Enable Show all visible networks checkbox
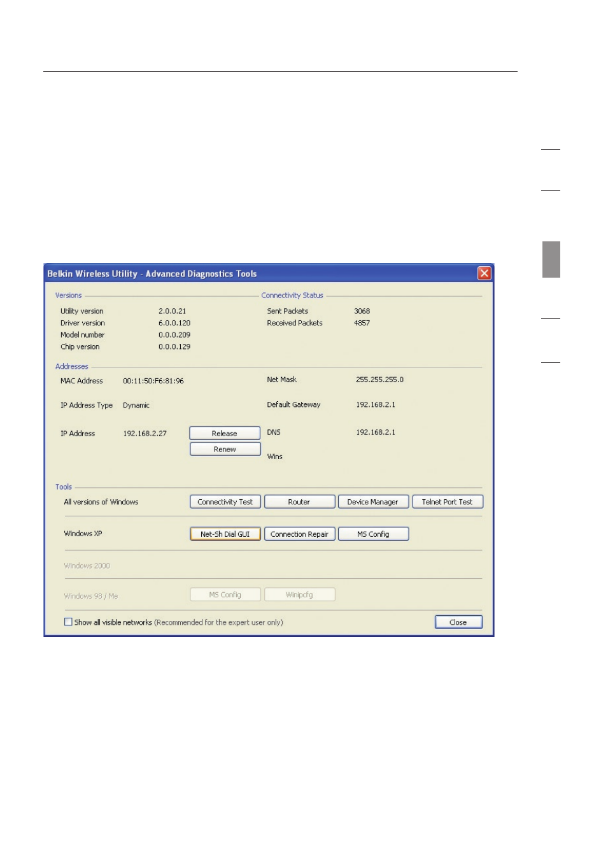This screenshot has height=868, width=608. [x=68, y=622]
